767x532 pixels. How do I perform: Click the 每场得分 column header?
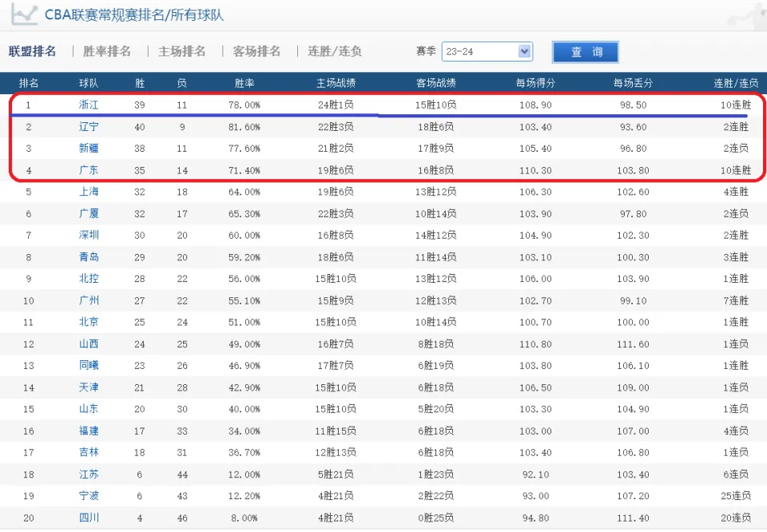click(x=535, y=83)
